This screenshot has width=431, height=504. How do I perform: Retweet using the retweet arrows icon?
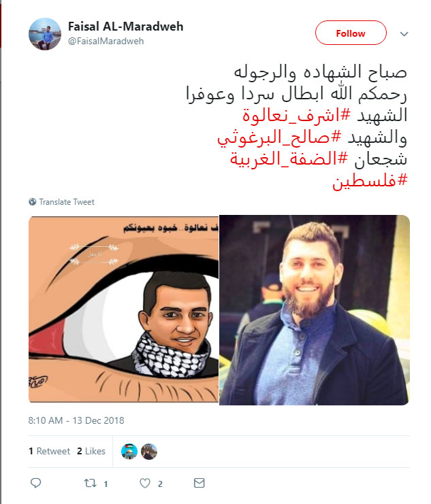(x=90, y=483)
